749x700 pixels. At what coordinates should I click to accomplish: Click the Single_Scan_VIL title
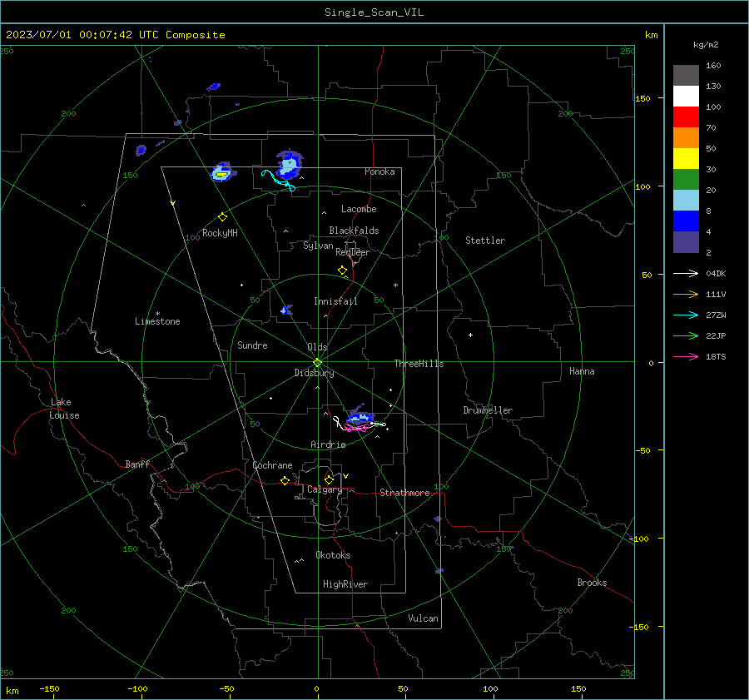(374, 12)
